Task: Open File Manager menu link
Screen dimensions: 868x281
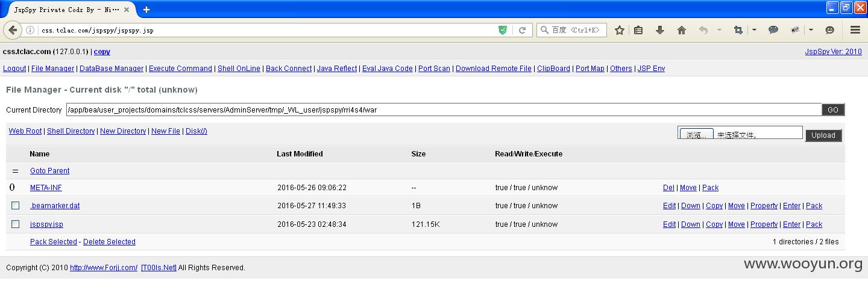Action: click(52, 69)
